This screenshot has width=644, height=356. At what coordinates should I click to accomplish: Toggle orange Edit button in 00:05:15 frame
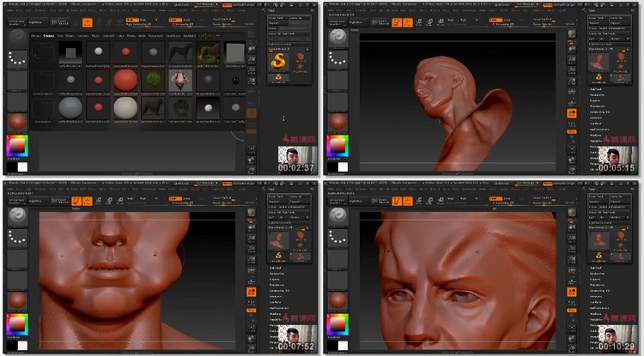pos(397,22)
